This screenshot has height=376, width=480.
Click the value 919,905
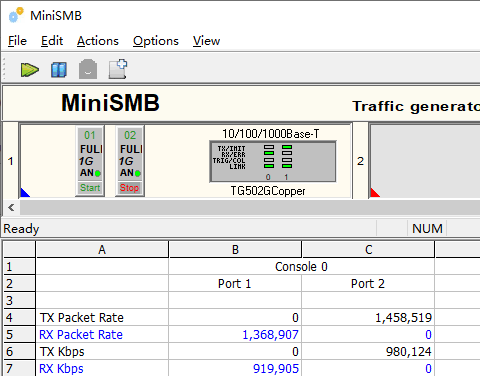click(276, 369)
